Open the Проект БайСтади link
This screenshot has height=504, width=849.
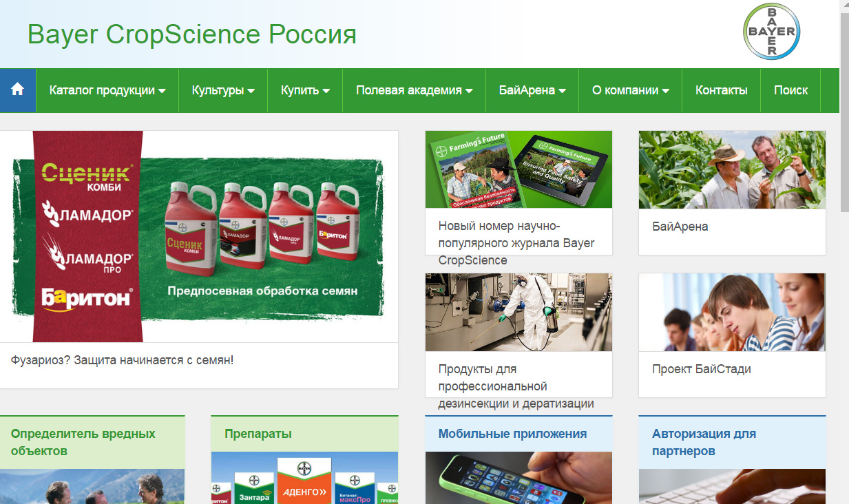click(702, 369)
